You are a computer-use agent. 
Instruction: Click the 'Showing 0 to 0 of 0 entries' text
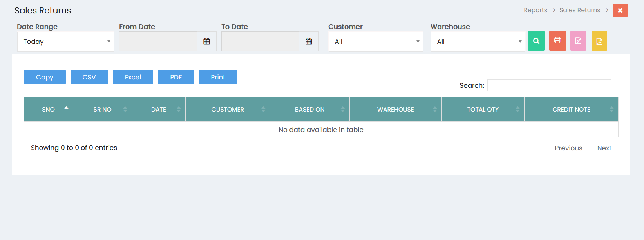click(74, 148)
